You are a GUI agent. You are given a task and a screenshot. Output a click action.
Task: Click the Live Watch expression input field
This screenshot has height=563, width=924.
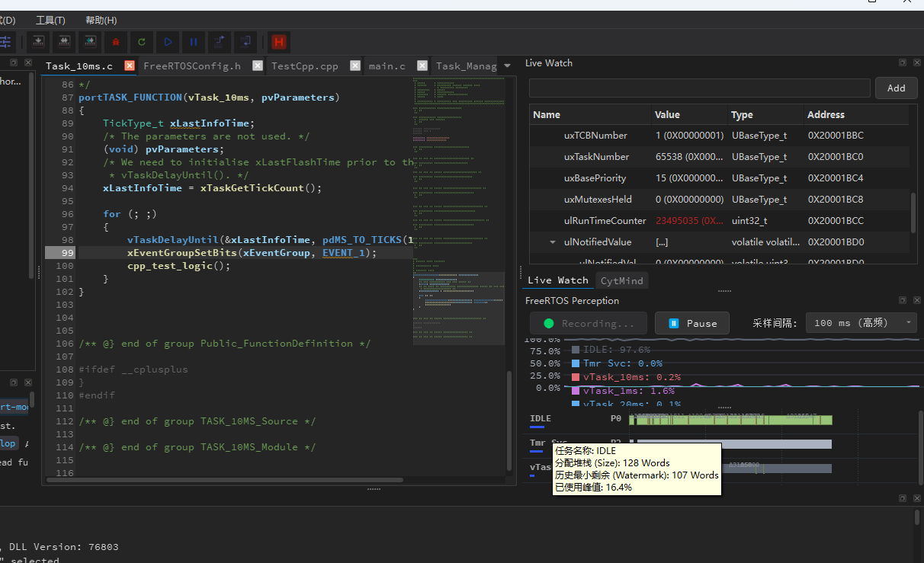(x=700, y=88)
